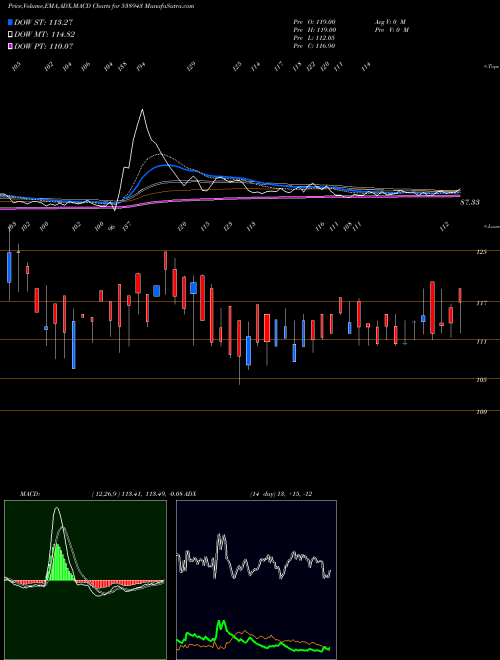The height and width of the screenshot is (660, 500).
Task: Open the ADX indicator chart panel
Action: click(256, 580)
